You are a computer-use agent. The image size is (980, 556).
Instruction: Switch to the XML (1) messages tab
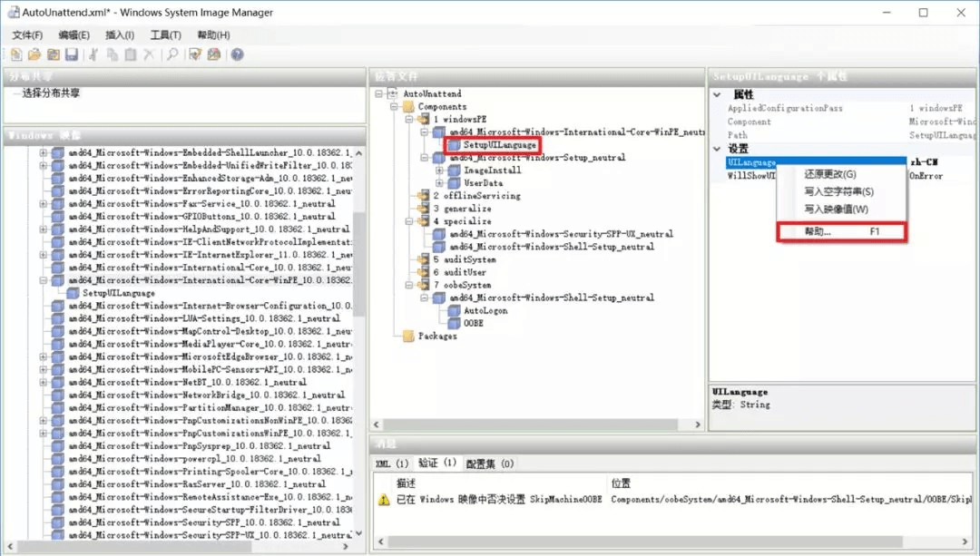(392, 463)
